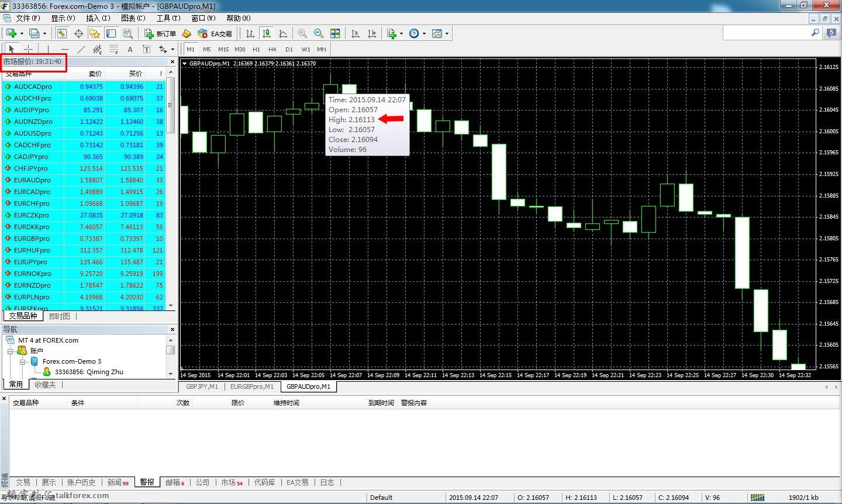The height and width of the screenshot is (504, 842).
Task: Switch chart to line chart style
Action: [x=283, y=33]
